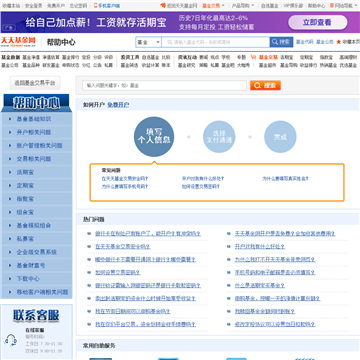This screenshot has width=360, height=360.
Task: Focus the help keyword search field
Action: (x=165, y=85)
